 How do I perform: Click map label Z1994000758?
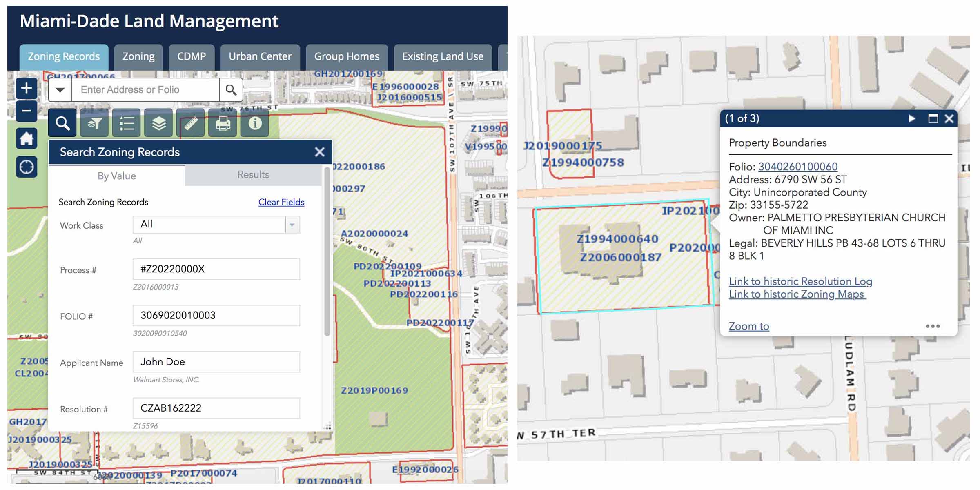[583, 163]
